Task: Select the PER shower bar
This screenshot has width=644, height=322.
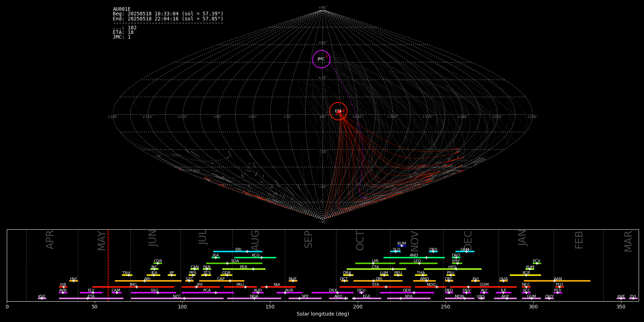Action: [x=244, y=269]
